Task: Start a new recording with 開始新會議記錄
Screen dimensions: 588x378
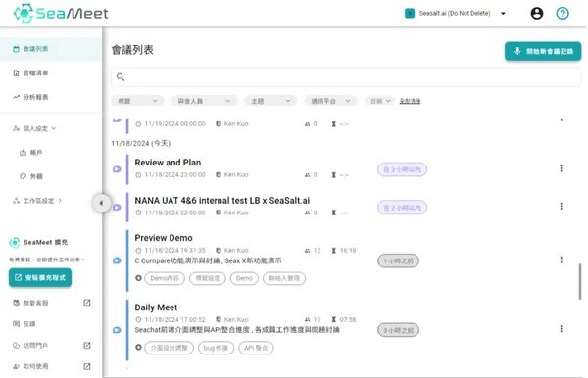Action: click(543, 51)
